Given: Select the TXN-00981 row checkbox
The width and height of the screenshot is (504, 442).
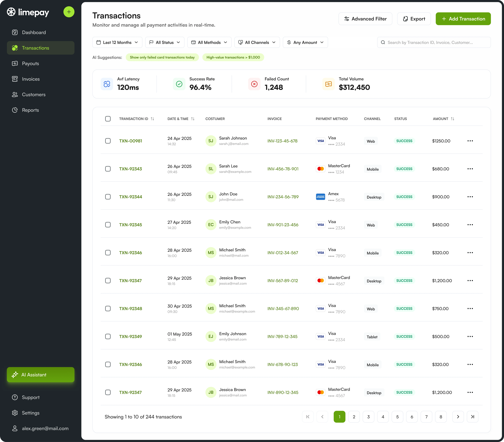Looking at the screenshot, I should pos(108,141).
